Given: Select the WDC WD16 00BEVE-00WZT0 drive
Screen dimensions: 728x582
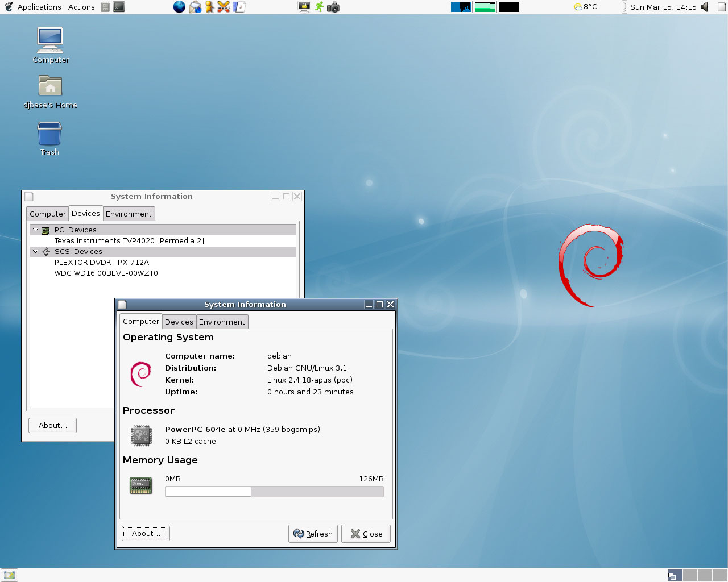Looking at the screenshot, I should 106,273.
